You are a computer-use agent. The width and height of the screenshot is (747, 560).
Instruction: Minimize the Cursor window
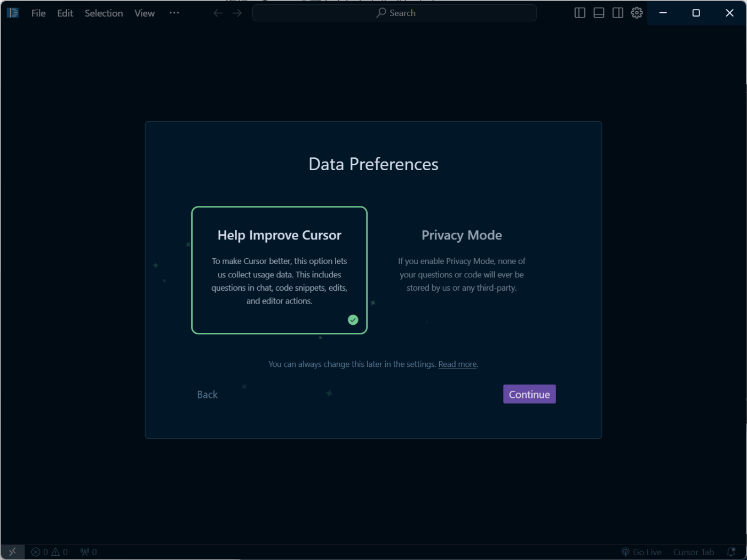coord(663,13)
